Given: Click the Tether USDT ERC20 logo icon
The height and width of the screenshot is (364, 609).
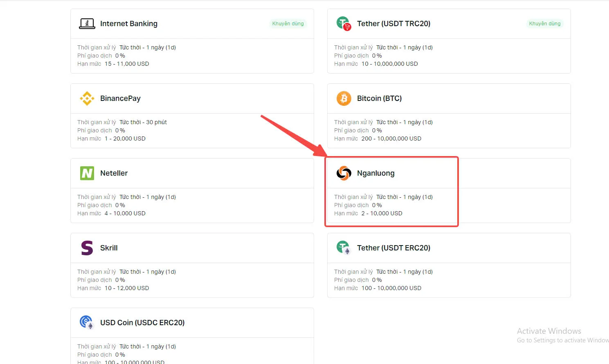Looking at the screenshot, I should (x=344, y=248).
